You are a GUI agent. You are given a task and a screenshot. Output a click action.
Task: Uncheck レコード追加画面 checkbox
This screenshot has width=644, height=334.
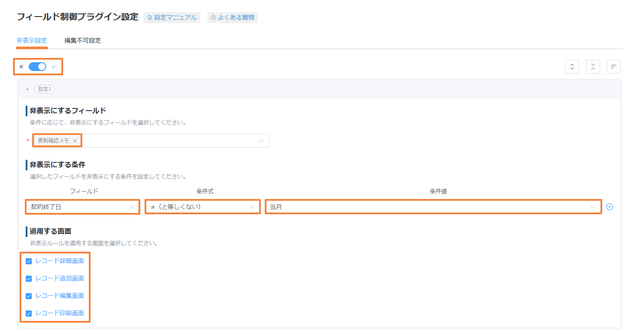pyautogui.click(x=29, y=279)
